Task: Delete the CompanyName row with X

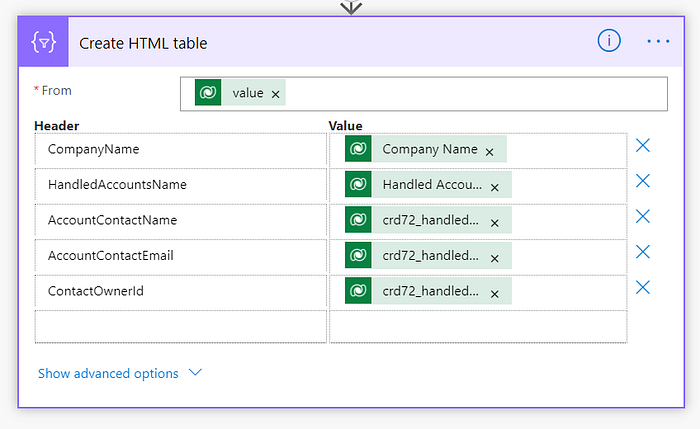Action: [643, 146]
